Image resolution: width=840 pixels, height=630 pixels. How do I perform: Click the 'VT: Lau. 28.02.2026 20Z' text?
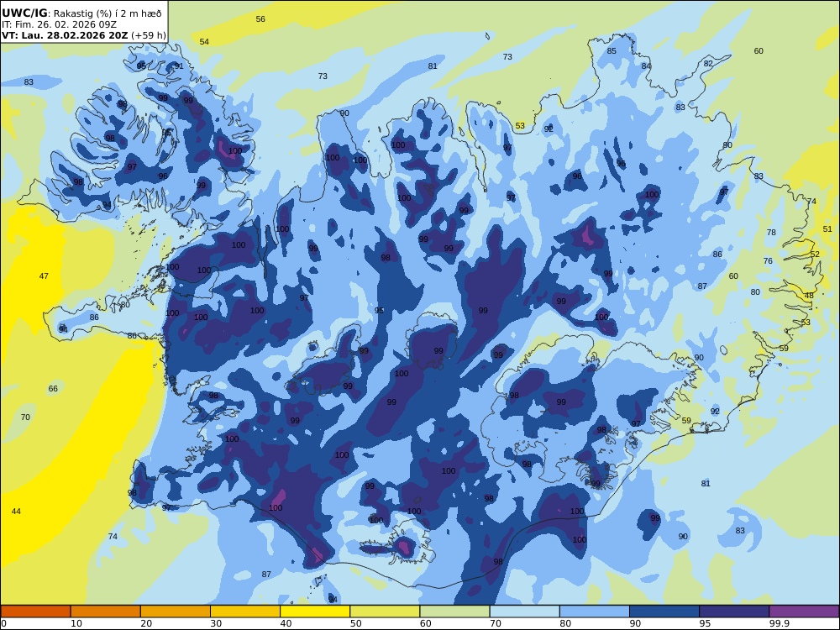(x=65, y=35)
